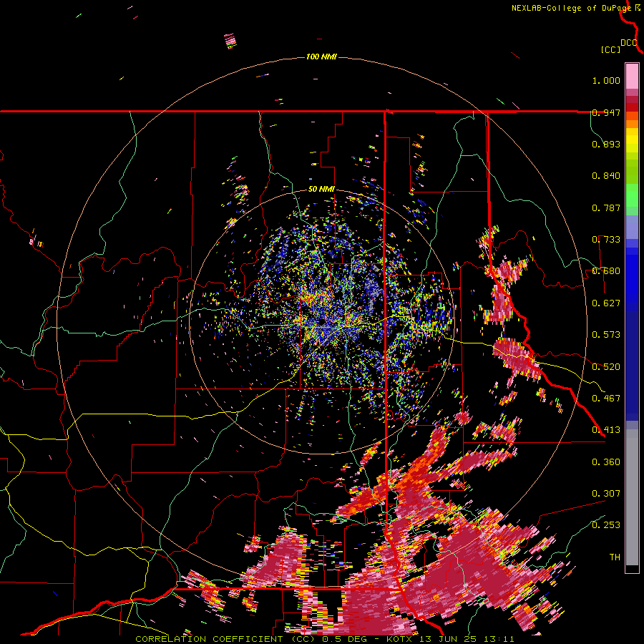The height and width of the screenshot is (644, 644).
Task: Click the CORRELATION COEFFICIENT (CC) caption text
Action: (225, 639)
